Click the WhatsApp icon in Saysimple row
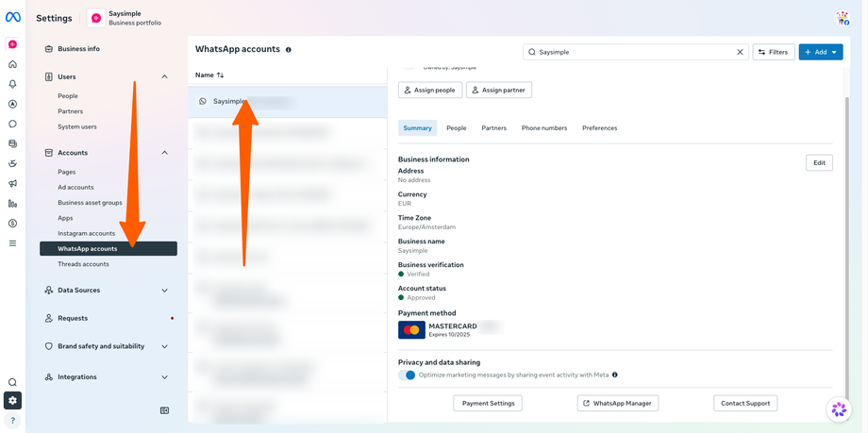 tap(203, 101)
